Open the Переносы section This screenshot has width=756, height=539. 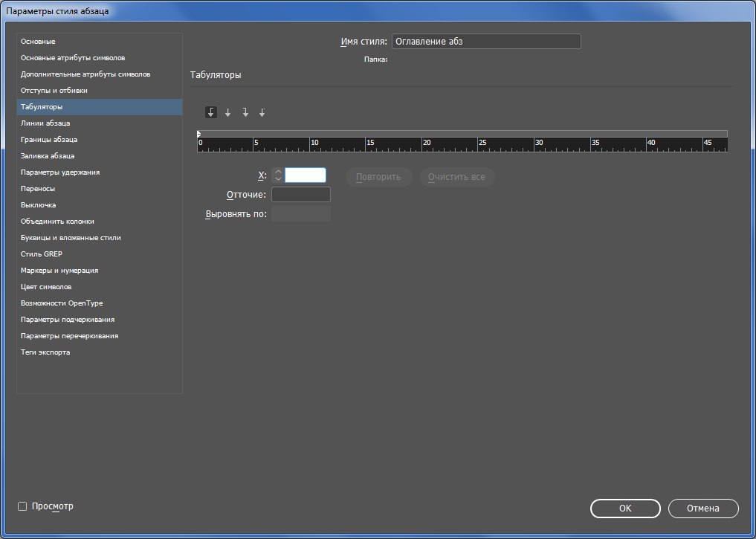(100, 189)
